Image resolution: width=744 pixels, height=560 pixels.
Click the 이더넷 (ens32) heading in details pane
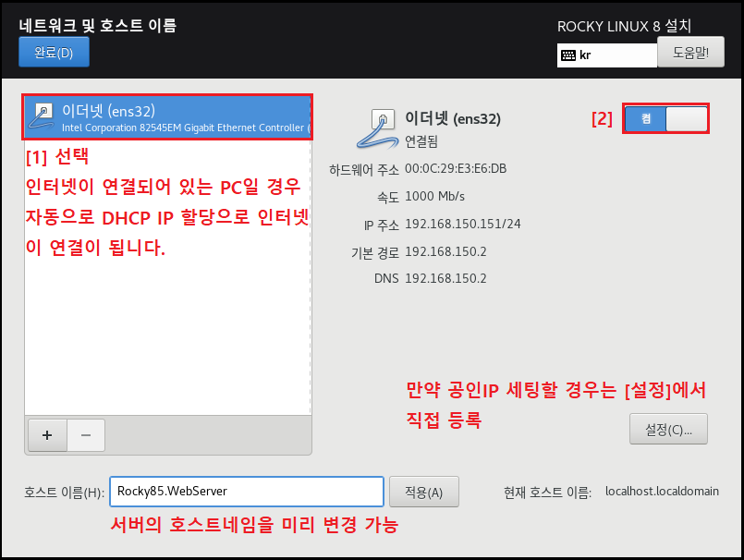coord(453,118)
